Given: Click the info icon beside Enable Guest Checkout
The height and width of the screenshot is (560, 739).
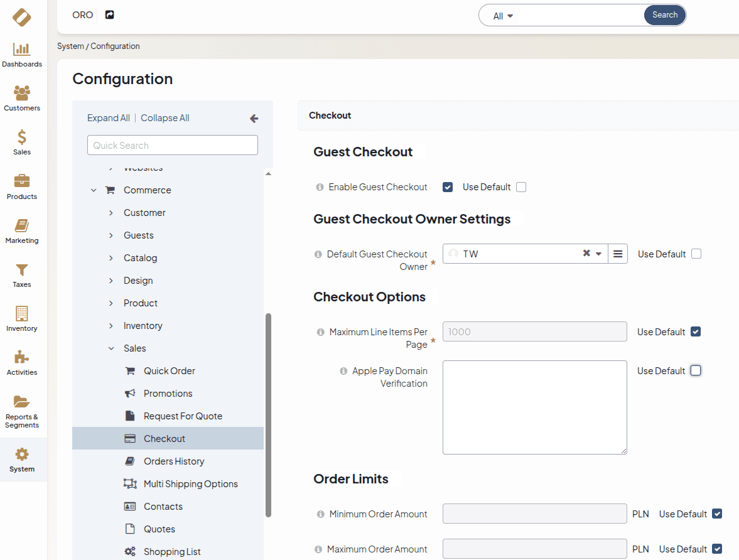Looking at the screenshot, I should (320, 187).
